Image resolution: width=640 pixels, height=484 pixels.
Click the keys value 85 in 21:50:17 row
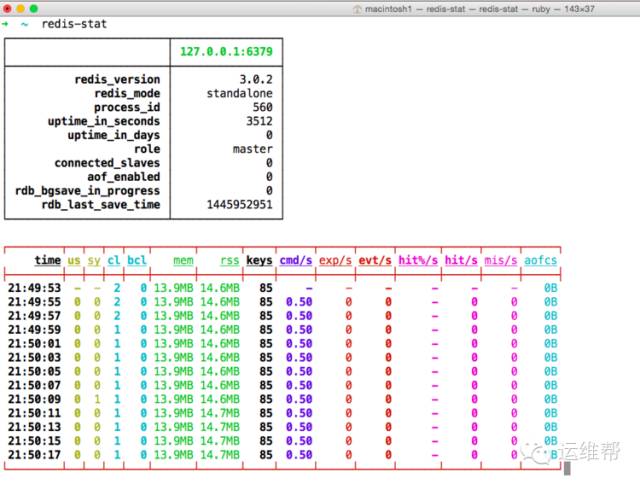tap(266, 455)
